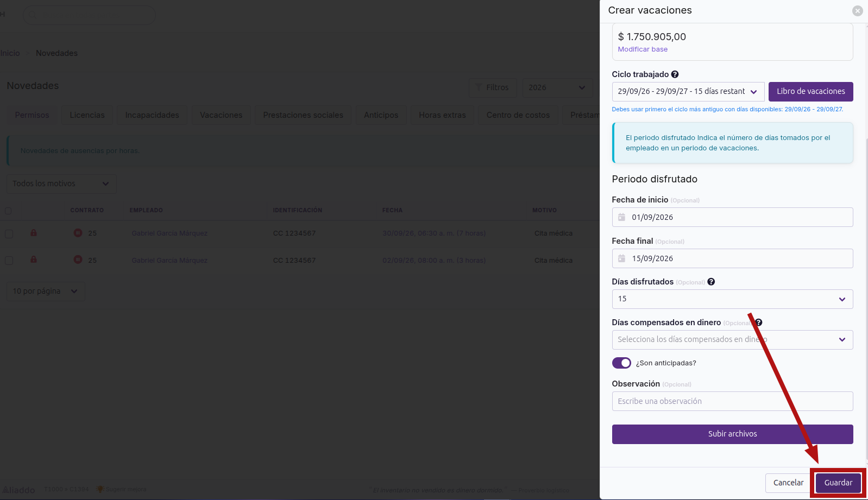Viewport: 868px width, 500px height.
Task: Switch to the Vacaciones tab
Action: click(221, 115)
